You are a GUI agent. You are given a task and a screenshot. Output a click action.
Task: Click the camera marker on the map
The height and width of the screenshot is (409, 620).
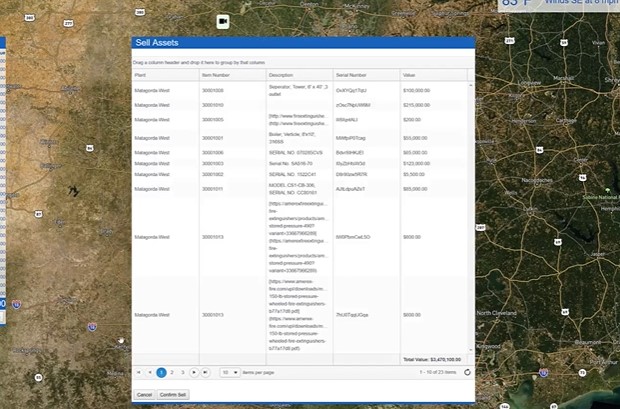click(223, 21)
